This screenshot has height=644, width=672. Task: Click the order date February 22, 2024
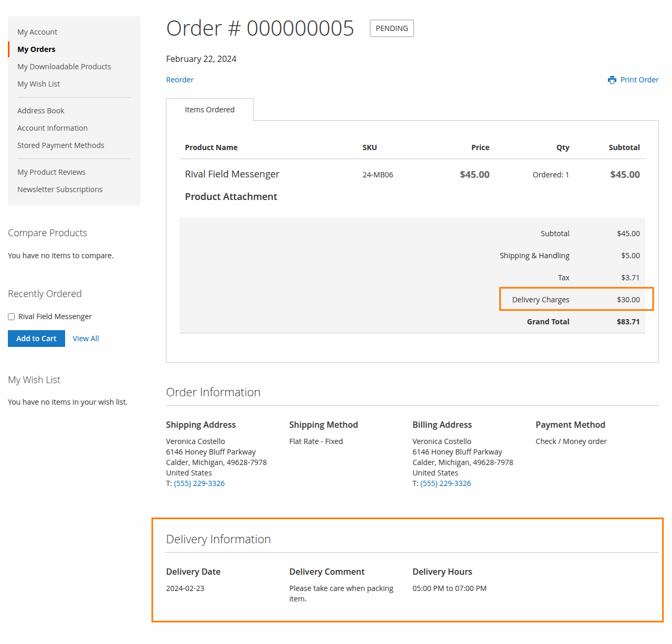coord(201,59)
